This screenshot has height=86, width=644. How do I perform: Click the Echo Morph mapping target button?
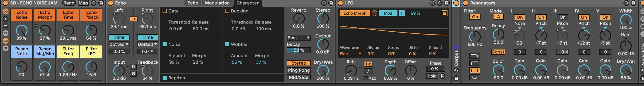click(x=355, y=13)
